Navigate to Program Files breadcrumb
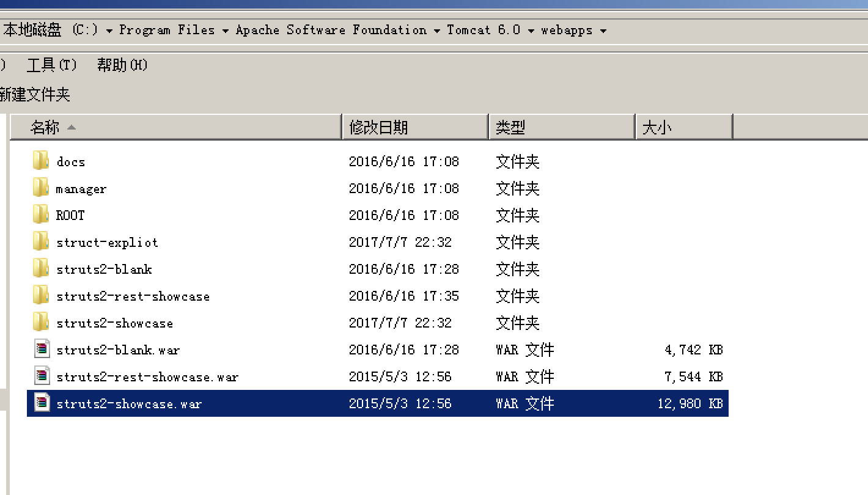This screenshot has height=495, width=868. [x=167, y=30]
